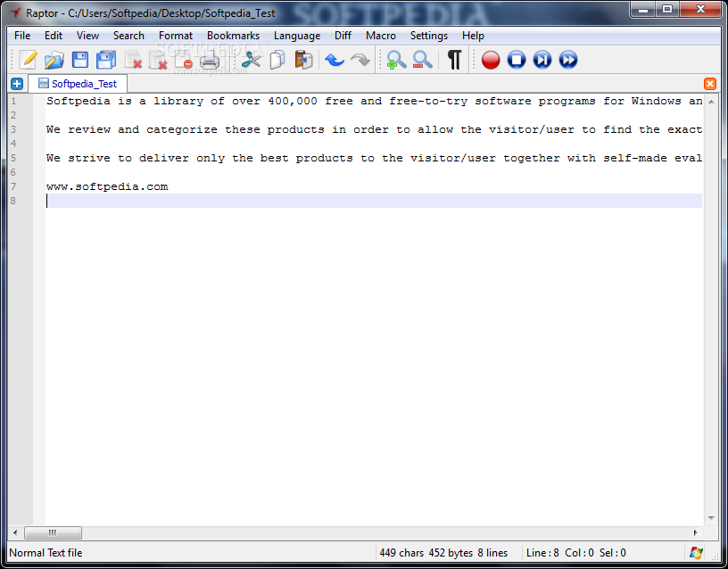
Task: Open the Settings menu
Action: (x=429, y=36)
